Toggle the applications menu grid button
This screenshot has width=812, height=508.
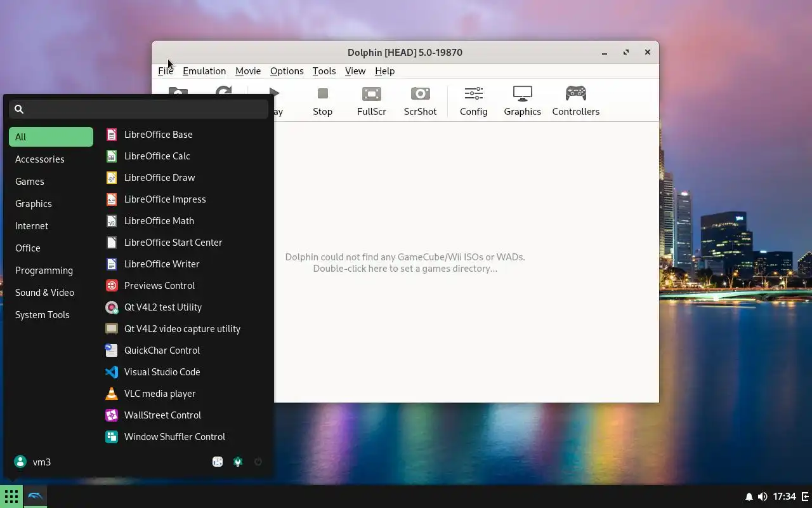tap(11, 497)
